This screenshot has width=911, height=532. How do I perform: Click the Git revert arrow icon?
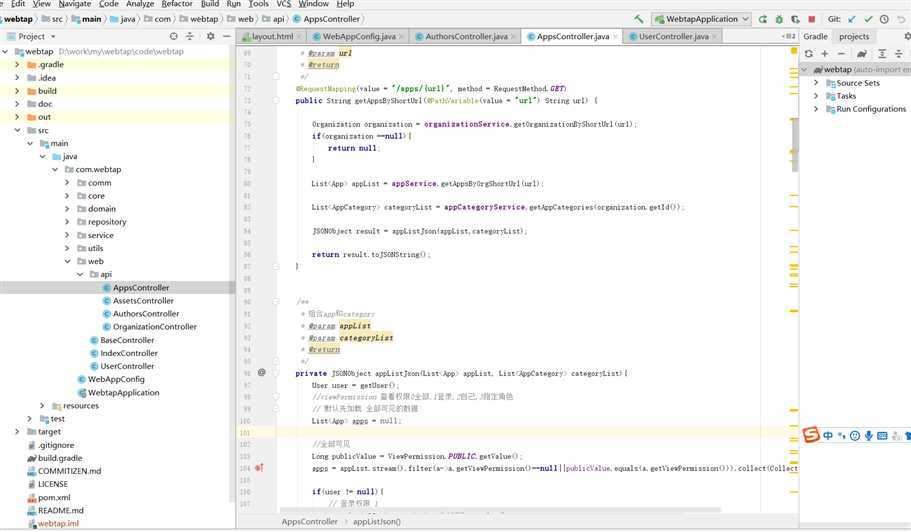901,19
